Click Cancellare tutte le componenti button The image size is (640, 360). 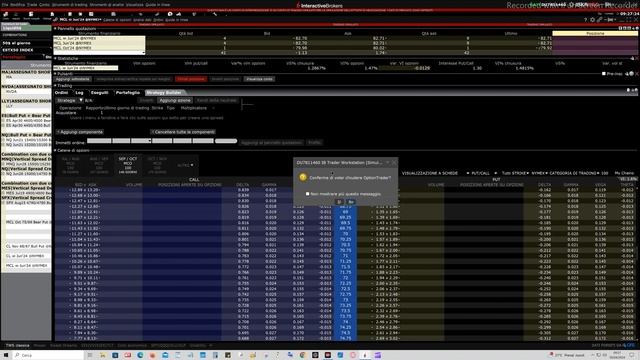point(183,132)
